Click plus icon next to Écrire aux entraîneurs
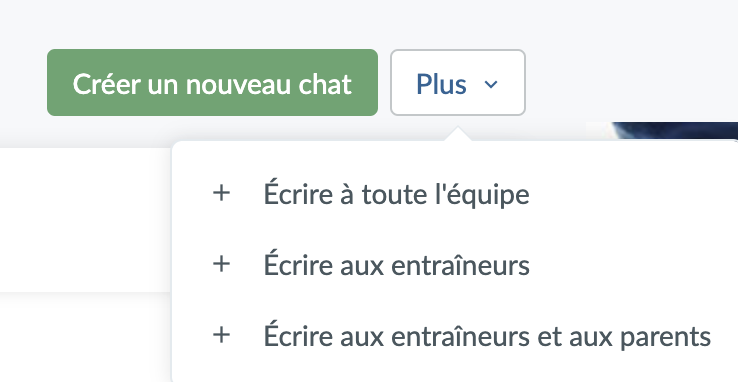Image resolution: width=738 pixels, height=382 pixels. pos(221,264)
